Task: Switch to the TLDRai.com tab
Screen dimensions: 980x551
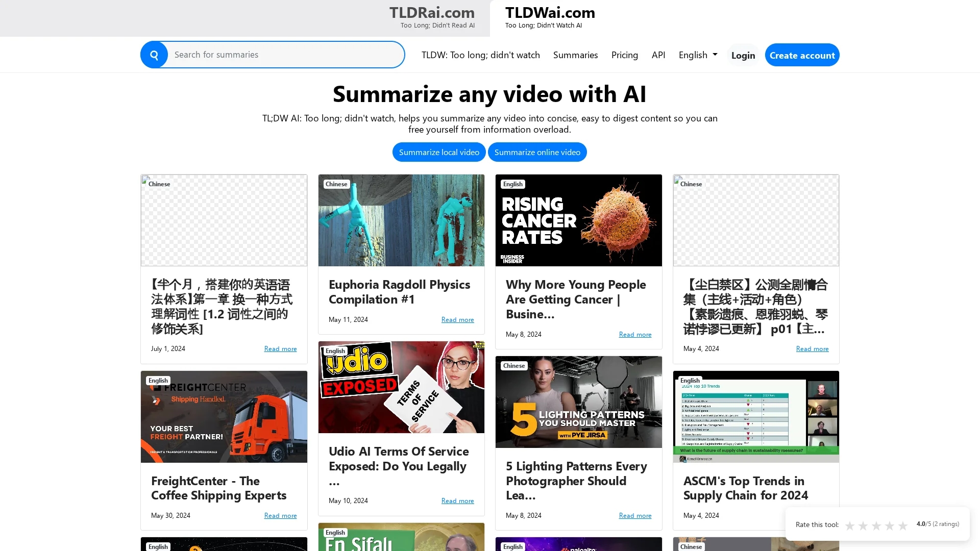Action: coord(432,18)
